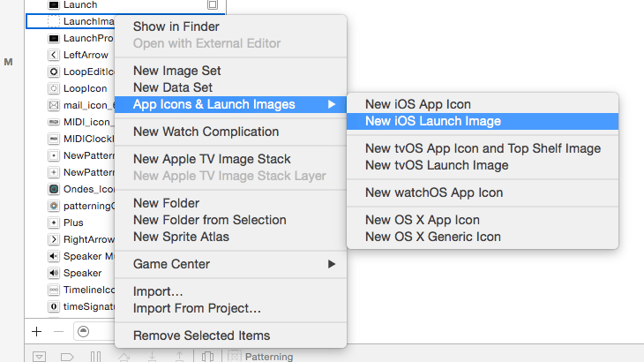Screen dimensions: 644x362
Task: Click the LoopIcon asset icon
Action: (x=54, y=89)
